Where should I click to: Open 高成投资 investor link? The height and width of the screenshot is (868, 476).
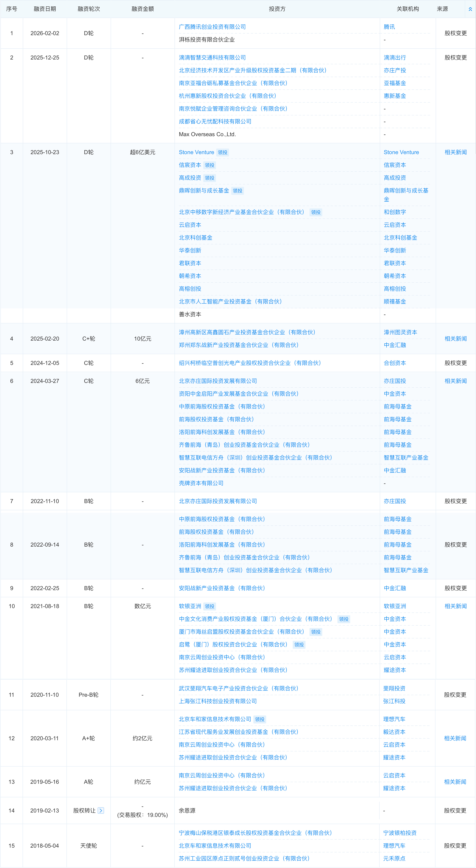(x=190, y=178)
